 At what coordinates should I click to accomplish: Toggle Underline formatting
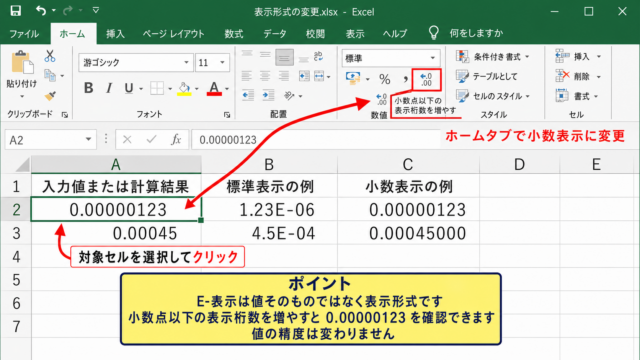129,88
